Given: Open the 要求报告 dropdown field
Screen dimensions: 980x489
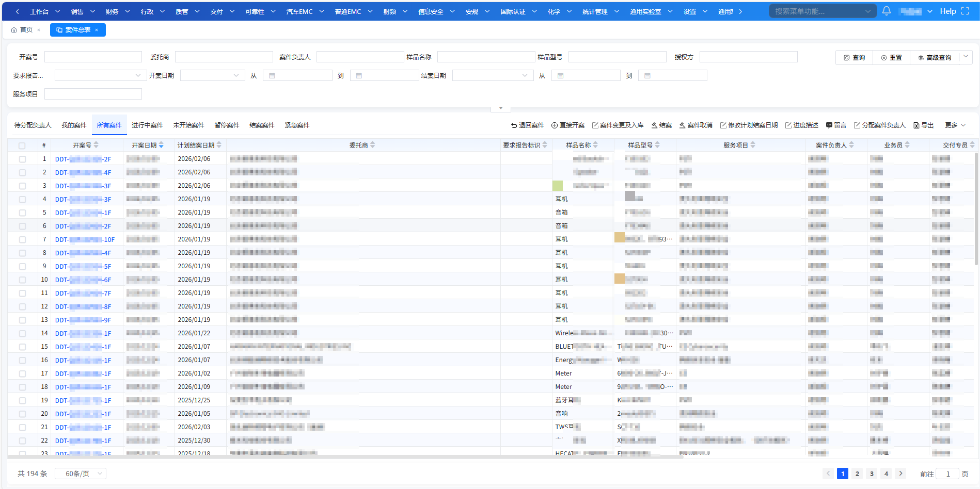Looking at the screenshot, I should click(98, 76).
